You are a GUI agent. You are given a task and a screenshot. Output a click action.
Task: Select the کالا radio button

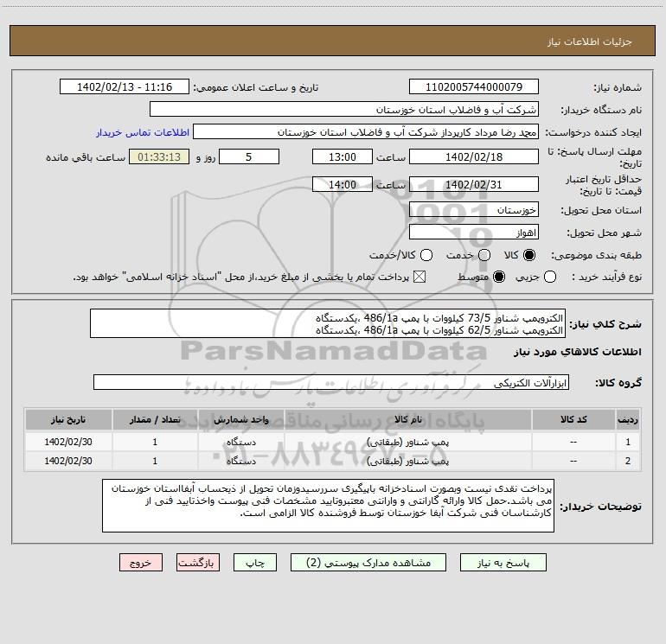pos(529,255)
